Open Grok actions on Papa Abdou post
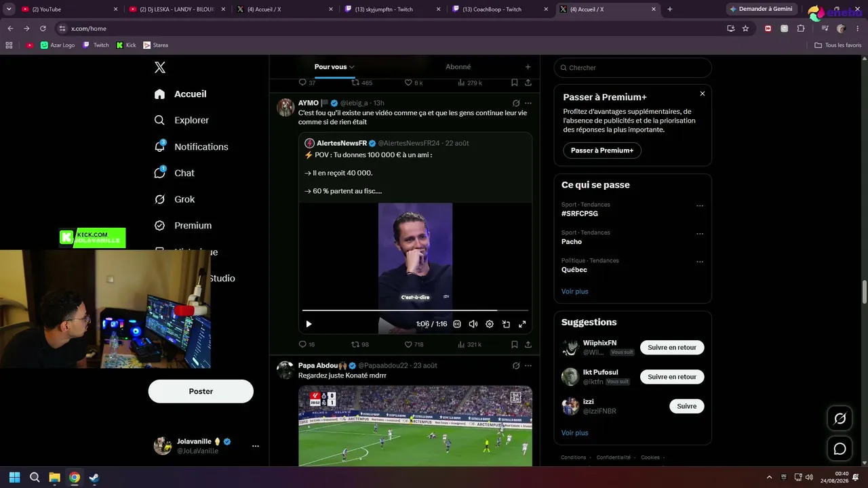The width and height of the screenshot is (868, 488). tap(516, 366)
